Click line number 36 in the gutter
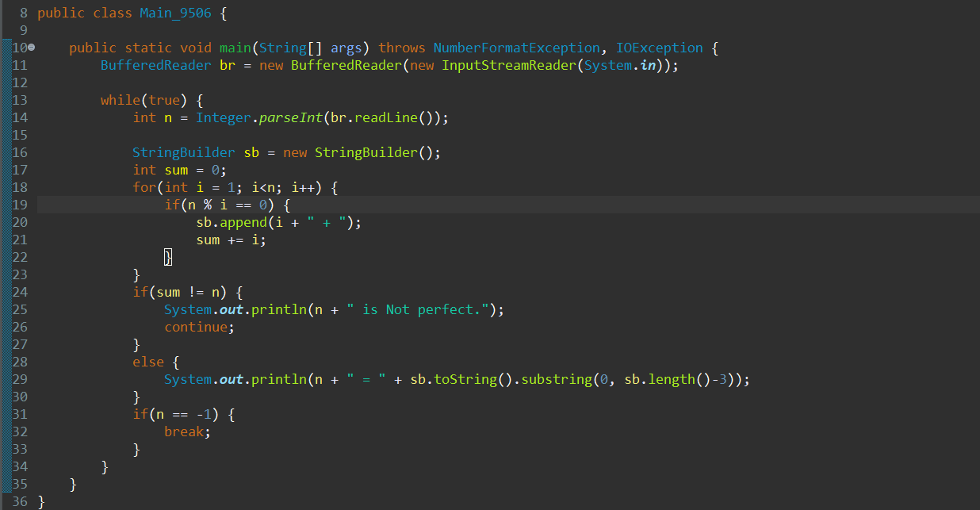This screenshot has width=980, height=510. [20, 501]
